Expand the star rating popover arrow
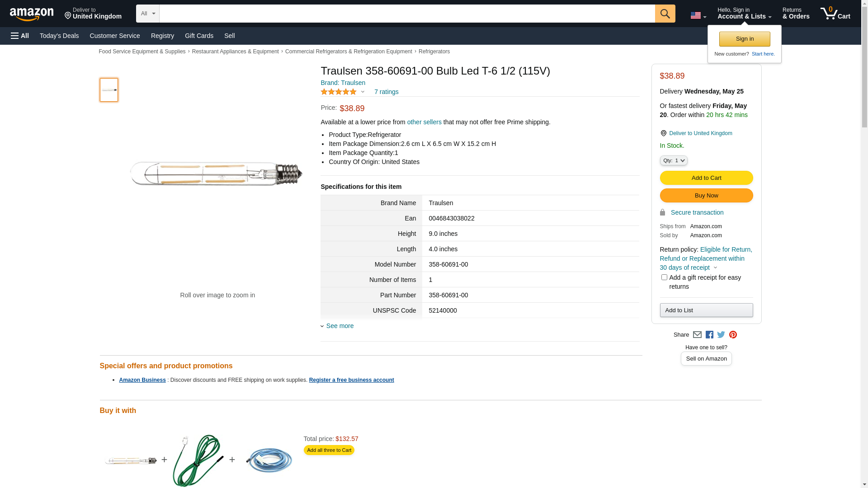 363,92
